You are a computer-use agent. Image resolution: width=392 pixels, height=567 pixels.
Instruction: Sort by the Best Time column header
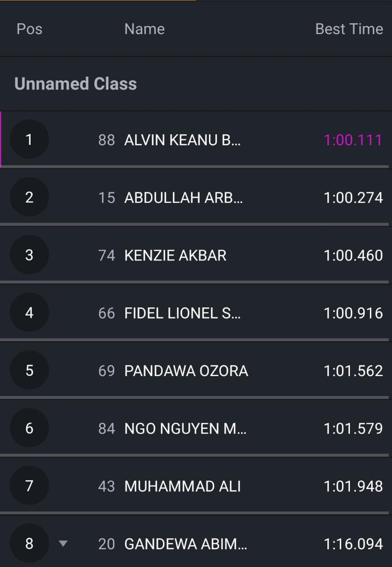click(349, 29)
